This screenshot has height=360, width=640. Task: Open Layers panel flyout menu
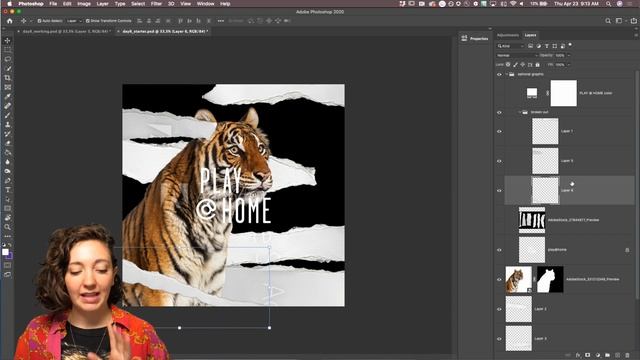coord(636,35)
